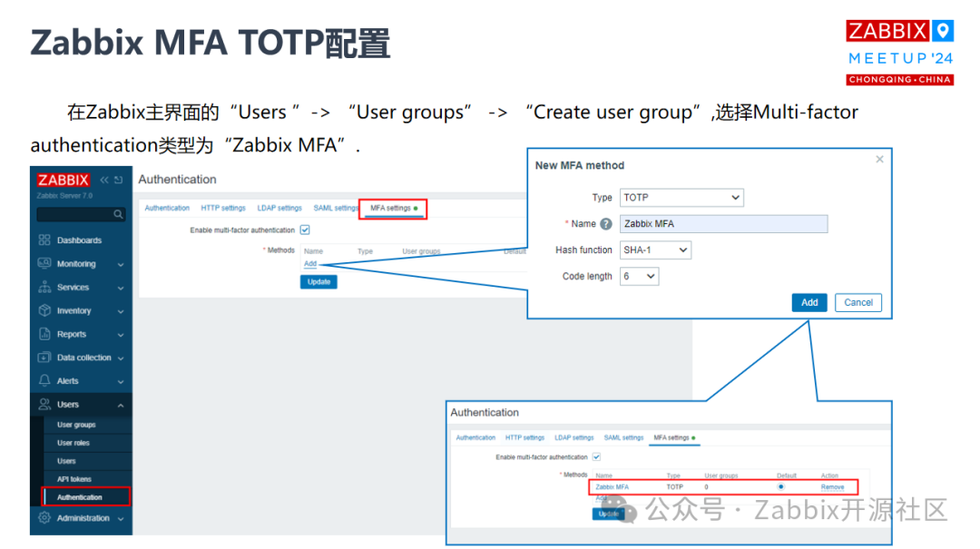The width and height of the screenshot is (980, 549).
Task: Open API tokens in the Users submenu
Action: pyautogui.click(x=73, y=479)
